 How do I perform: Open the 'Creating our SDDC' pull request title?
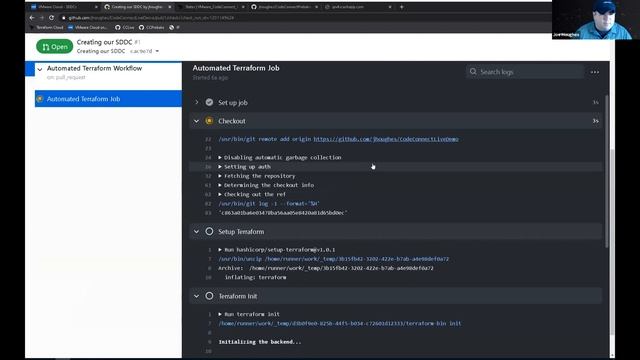(x=104, y=42)
